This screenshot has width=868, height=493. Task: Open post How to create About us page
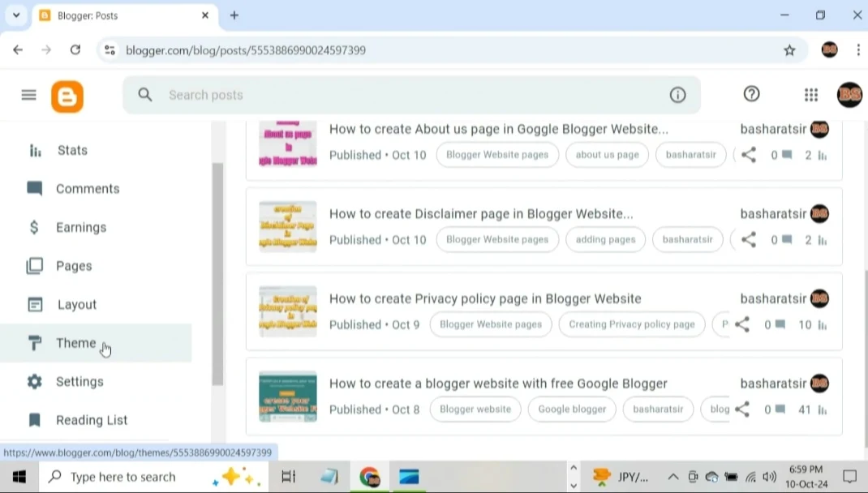coord(499,130)
